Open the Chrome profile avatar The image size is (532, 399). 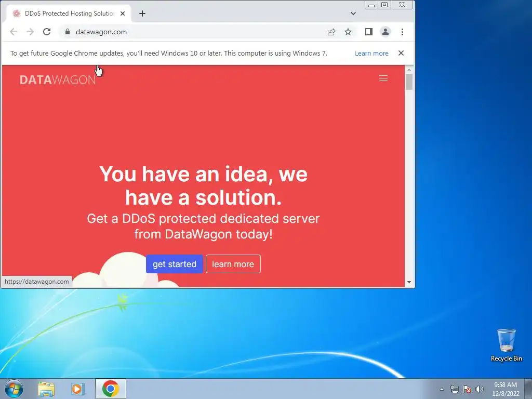[385, 32]
